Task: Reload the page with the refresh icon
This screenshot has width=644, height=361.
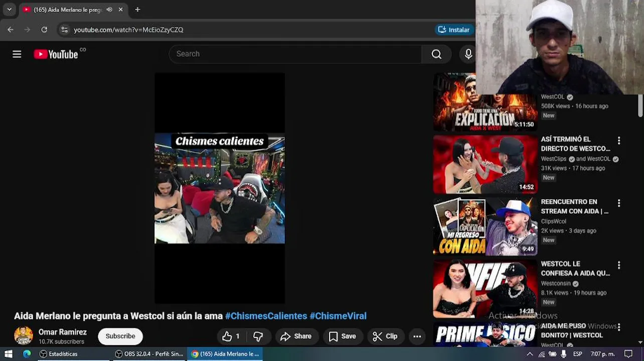Action: (x=44, y=30)
